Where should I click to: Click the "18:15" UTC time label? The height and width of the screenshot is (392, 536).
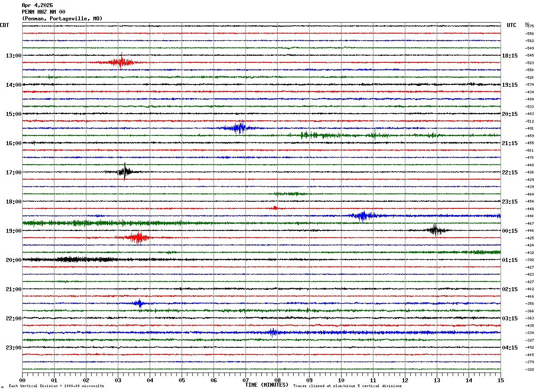pos(510,56)
